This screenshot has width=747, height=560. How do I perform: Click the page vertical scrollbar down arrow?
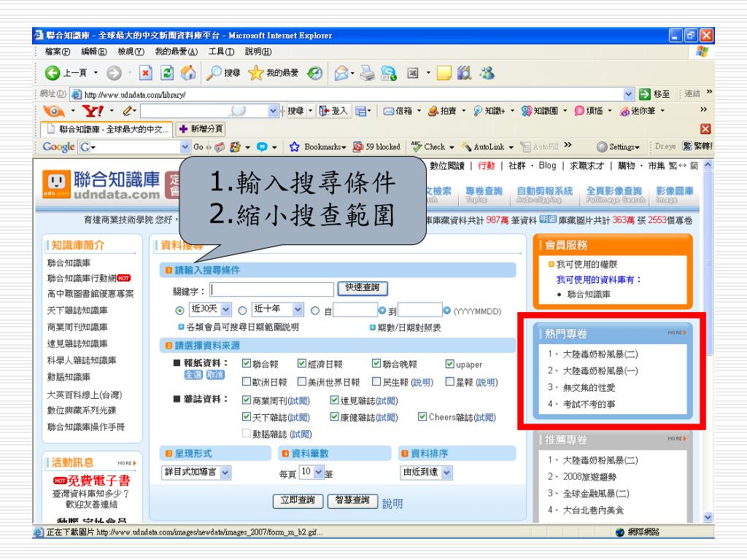[708, 517]
